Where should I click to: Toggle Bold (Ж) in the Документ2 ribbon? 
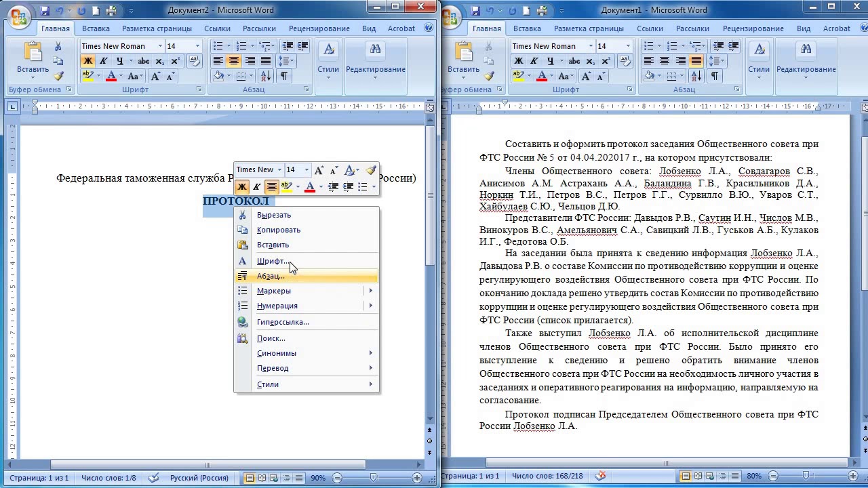87,61
